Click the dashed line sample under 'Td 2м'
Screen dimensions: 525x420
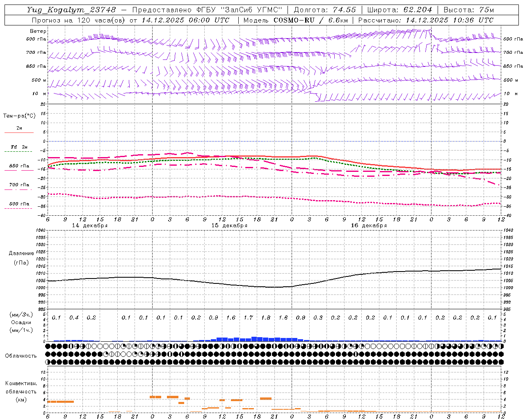click(18, 152)
